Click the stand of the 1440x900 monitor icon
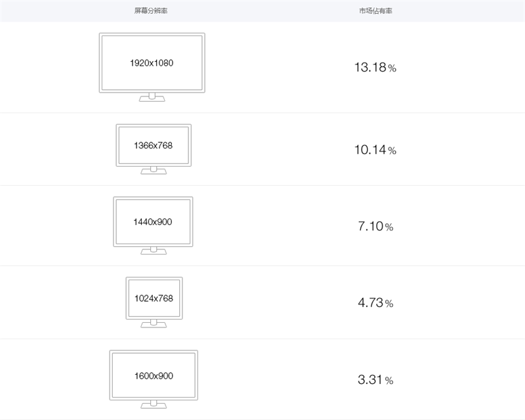Image resolution: width=525 pixels, height=420 pixels. tap(154, 251)
